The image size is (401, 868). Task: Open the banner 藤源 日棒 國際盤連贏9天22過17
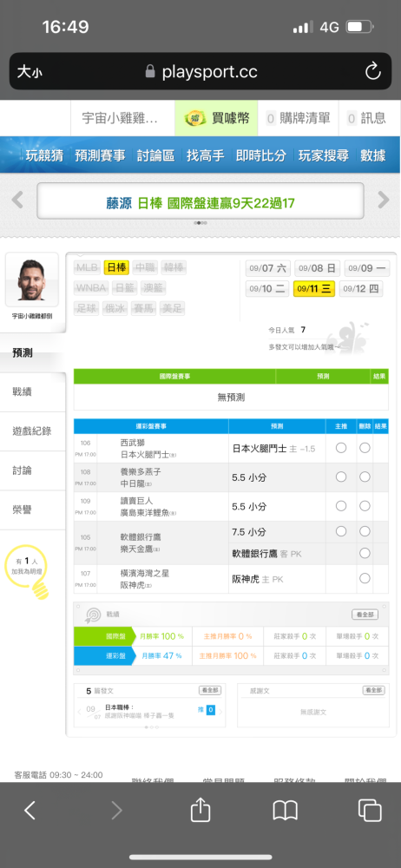200,202
